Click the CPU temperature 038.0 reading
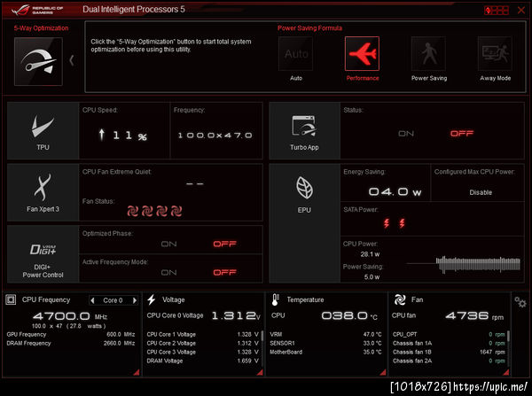 click(x=349, y=315)
